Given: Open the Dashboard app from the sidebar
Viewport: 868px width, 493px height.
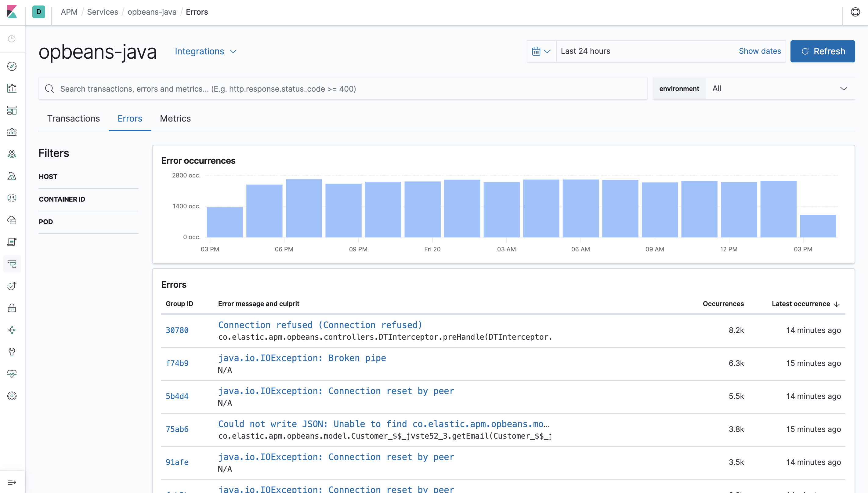Looking at the screenshot, I should [12, 110].
